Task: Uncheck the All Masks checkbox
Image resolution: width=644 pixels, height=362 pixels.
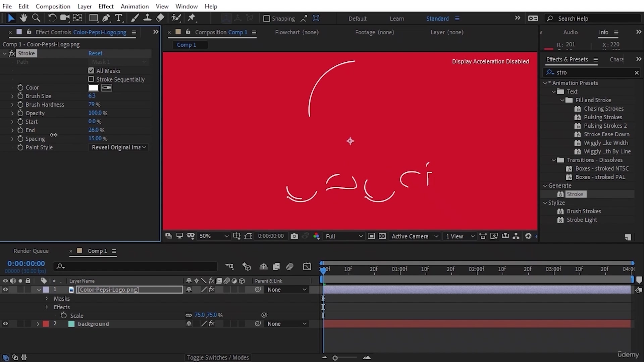Action: click(x=91, y=71)
